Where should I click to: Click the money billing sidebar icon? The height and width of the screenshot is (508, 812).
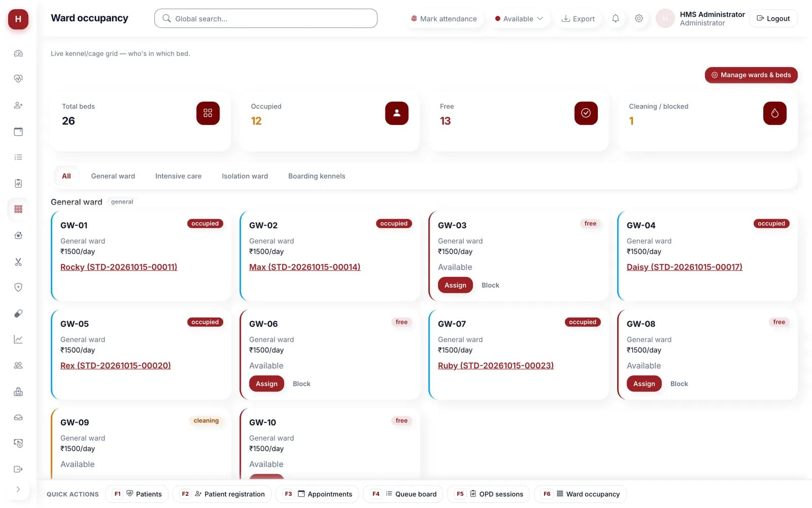pos(18,443)
